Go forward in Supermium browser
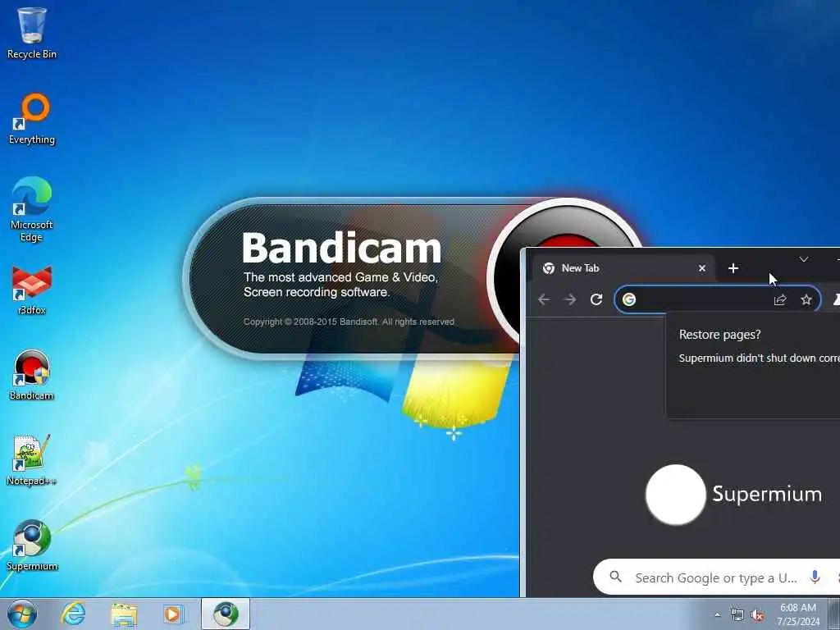This screenshot has height=630, width=840. tap(570, 299)
